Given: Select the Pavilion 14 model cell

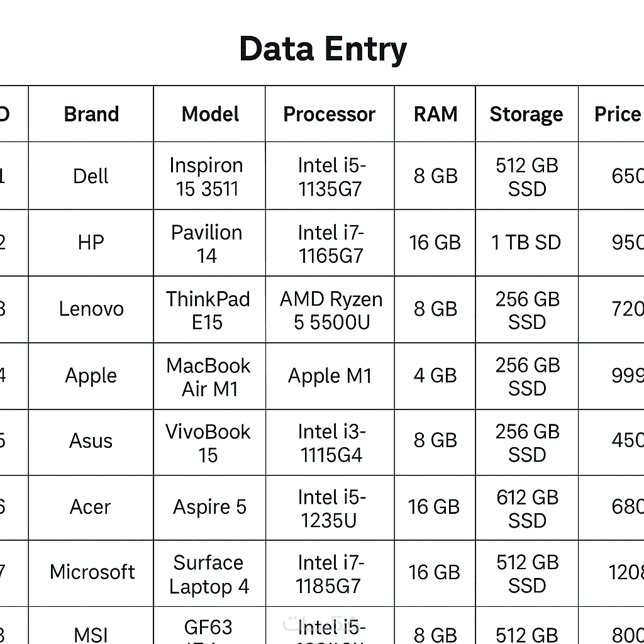Looking at the screenshot, I should click(x=207, y=243).
